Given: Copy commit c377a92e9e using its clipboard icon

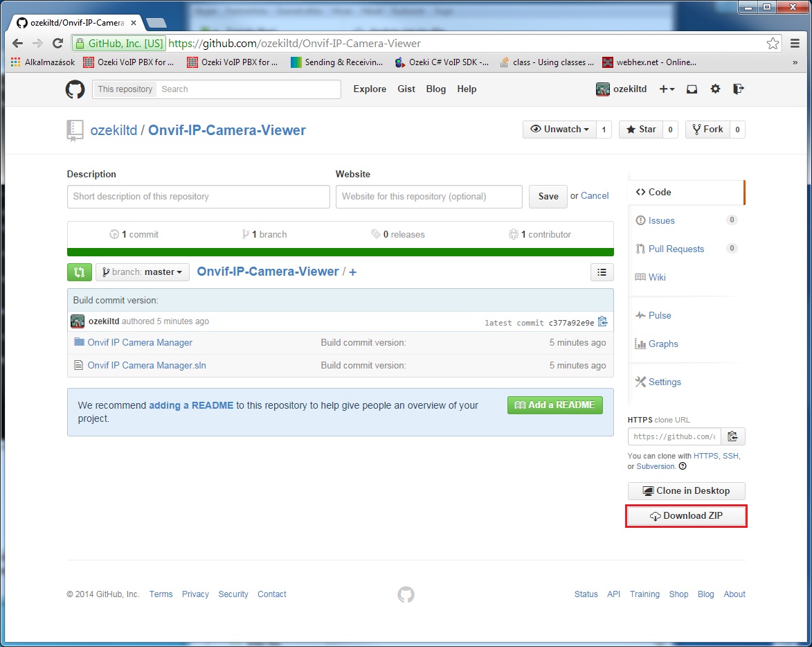Looking at the screenshot, I should pyautogui.click(x=602, y=321).
